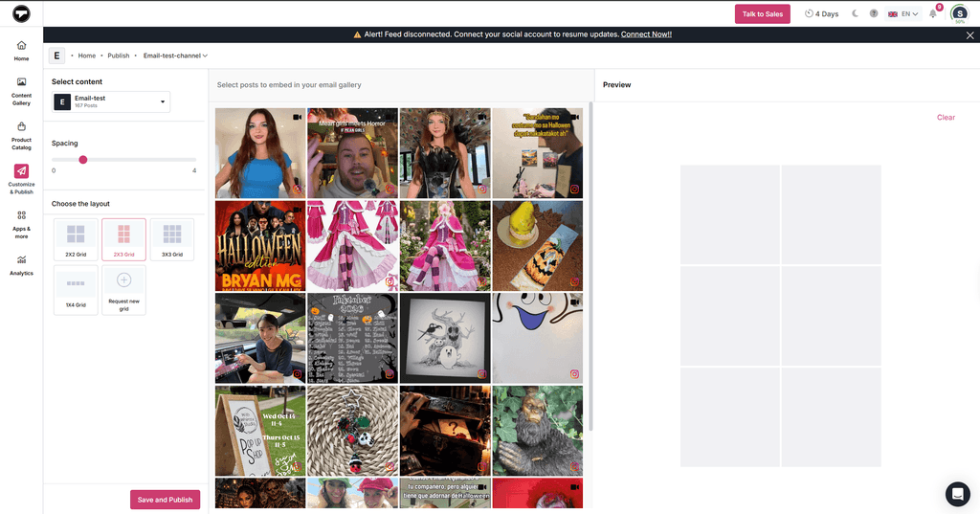Select the pink costume in garden post
Screen dimensions: 980x514
click(x=445, y=246)
